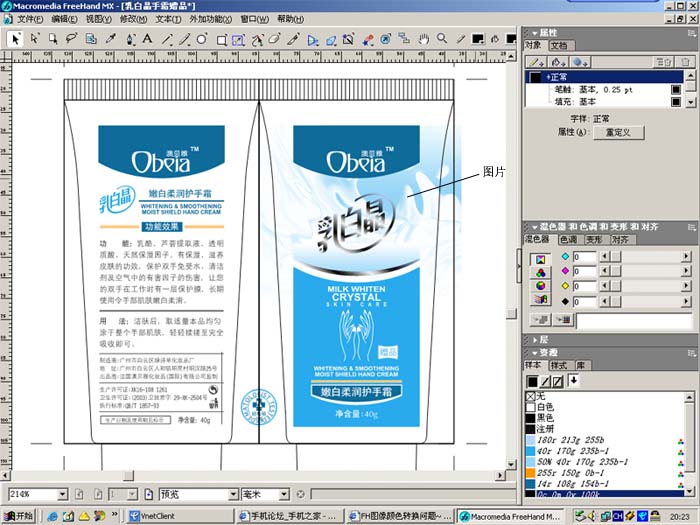Select the Knife tool

(293, 39)
